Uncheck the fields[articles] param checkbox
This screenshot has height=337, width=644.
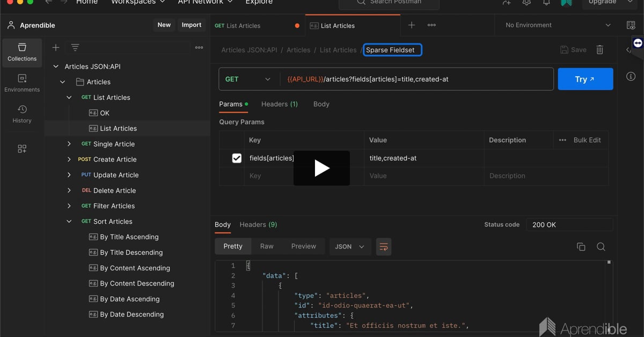(x=237, y=158)
